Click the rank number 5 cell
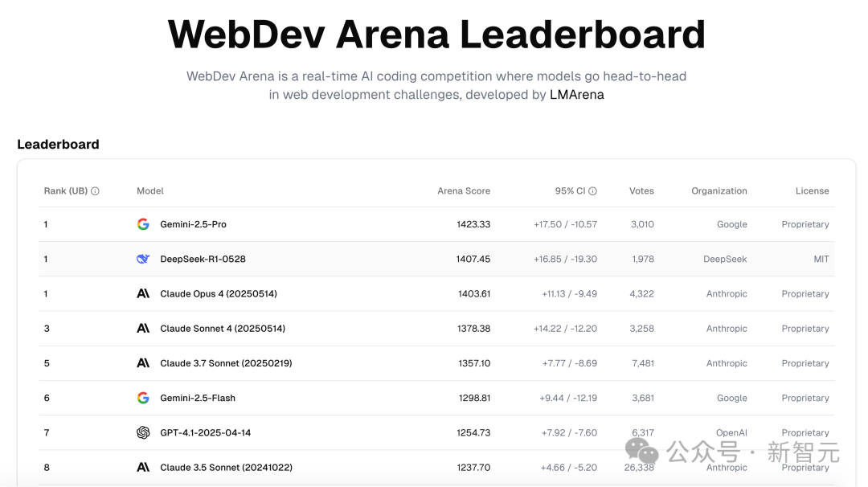The width and height of the screenshot is (868, 487). 47,363
